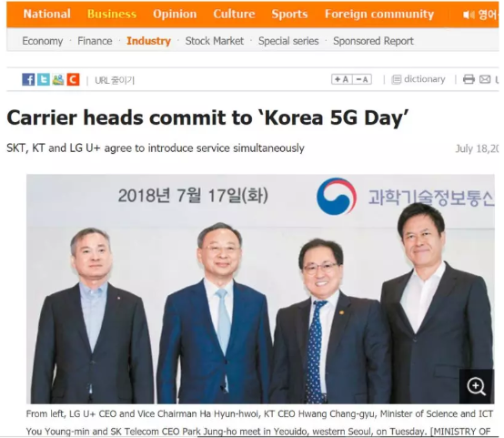Select the Sports menu item
This screenshot has height=438, width=504.
click(289, 14)
